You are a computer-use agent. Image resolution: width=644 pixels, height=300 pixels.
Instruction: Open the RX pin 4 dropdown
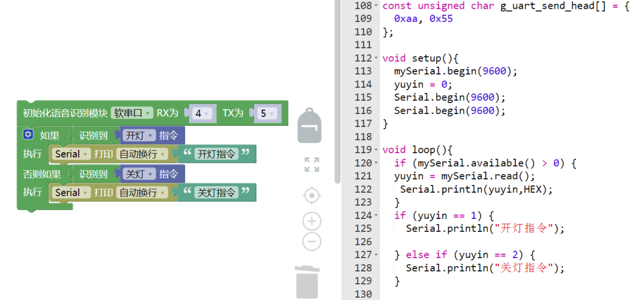202,113
